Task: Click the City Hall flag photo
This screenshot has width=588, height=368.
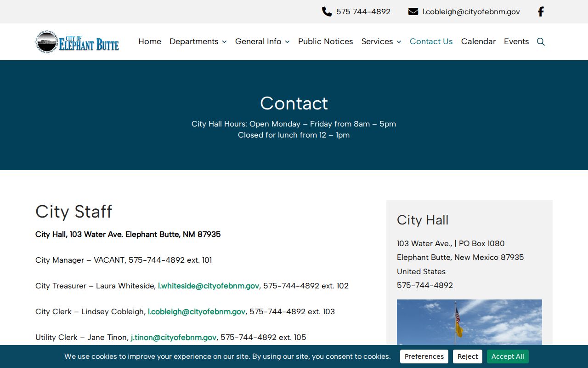Action: point(469,322)
